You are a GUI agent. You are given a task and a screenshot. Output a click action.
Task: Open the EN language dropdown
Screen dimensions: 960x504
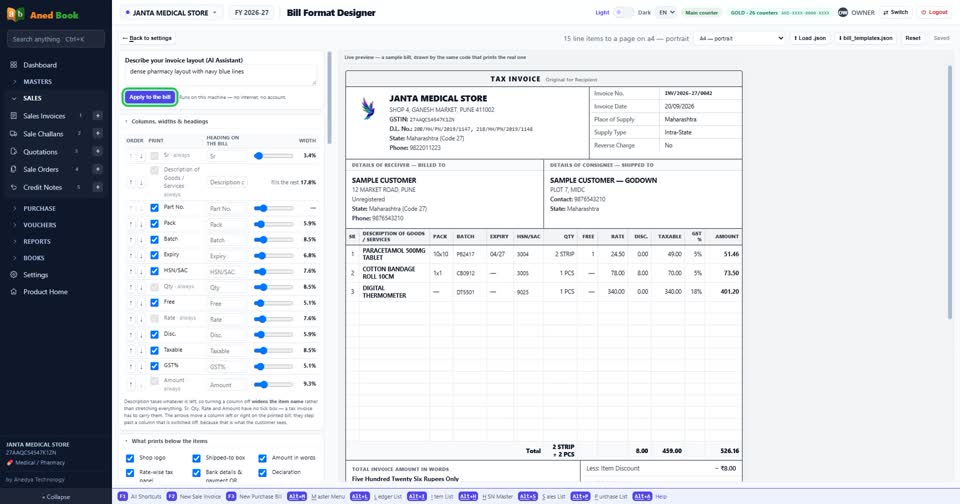click(666, 12)
